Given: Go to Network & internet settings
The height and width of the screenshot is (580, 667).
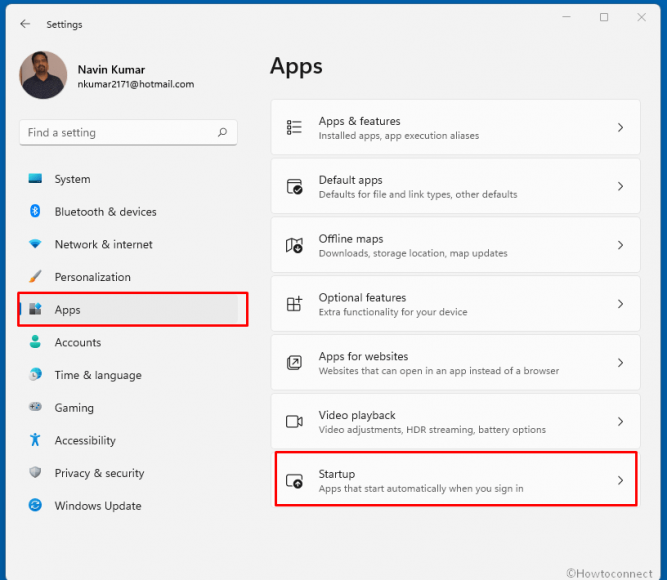Looking at the screenshot, I should click(128, 244).
